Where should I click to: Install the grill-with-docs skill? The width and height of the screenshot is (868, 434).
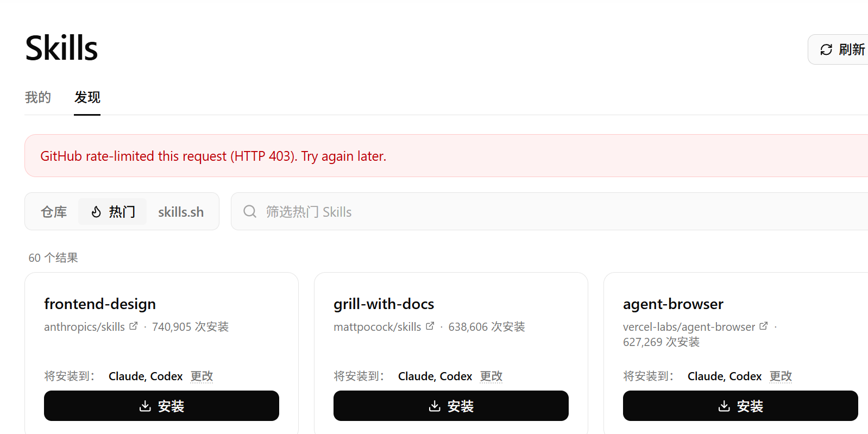point(451,406)
